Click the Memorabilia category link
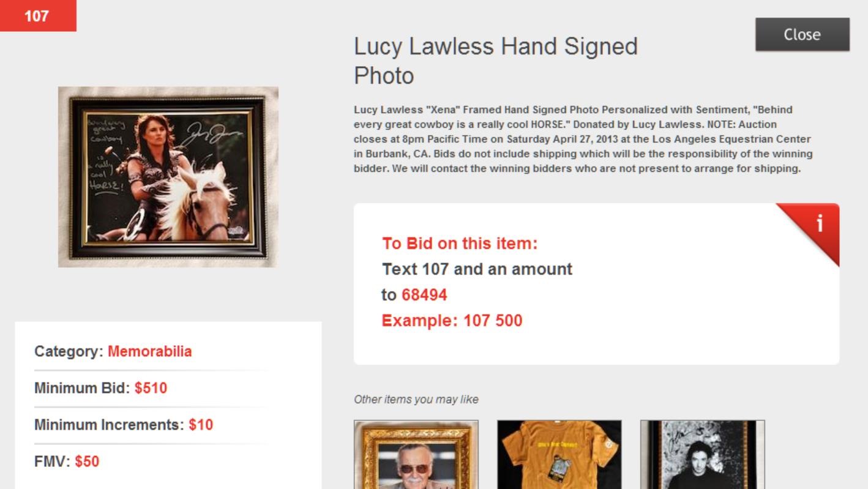 pos(149,351)
